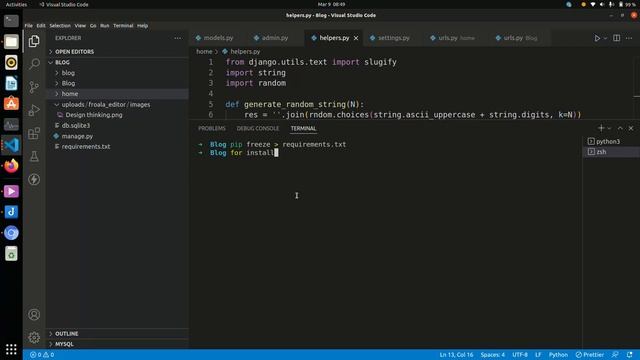Open manage.py file
Image resolution: width=640 pixels, height=360 pixels.
click(x=118, y=136)
